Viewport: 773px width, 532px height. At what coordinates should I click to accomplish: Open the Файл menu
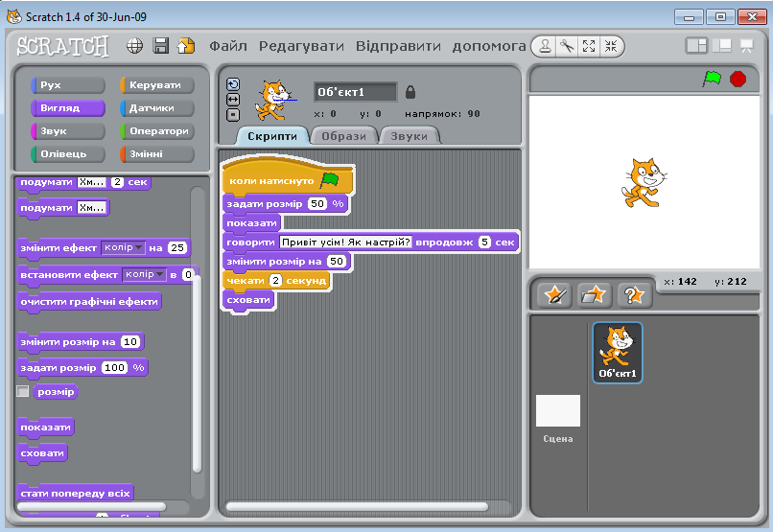click(228, 46)
